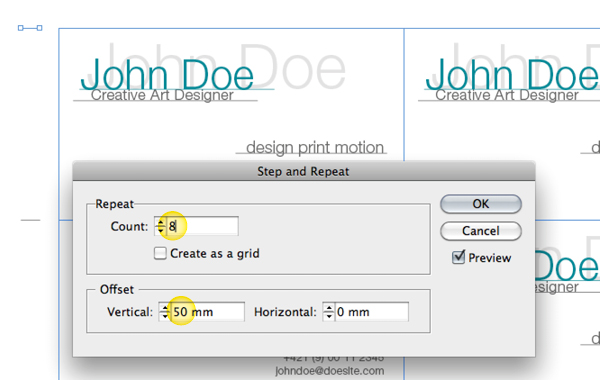Select top-right card Creative Art Designer text
600x380 pixels.
507,95
